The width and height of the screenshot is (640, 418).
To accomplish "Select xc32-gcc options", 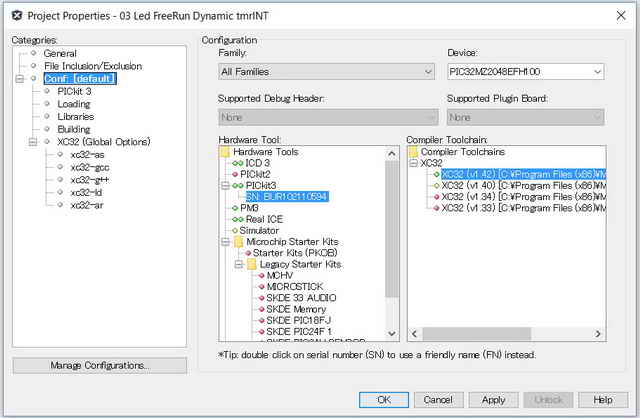I will point(89,167).
